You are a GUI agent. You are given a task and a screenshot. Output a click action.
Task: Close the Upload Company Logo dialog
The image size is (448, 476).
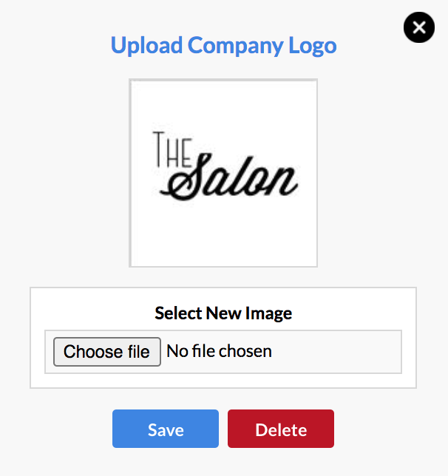point(419,27)
